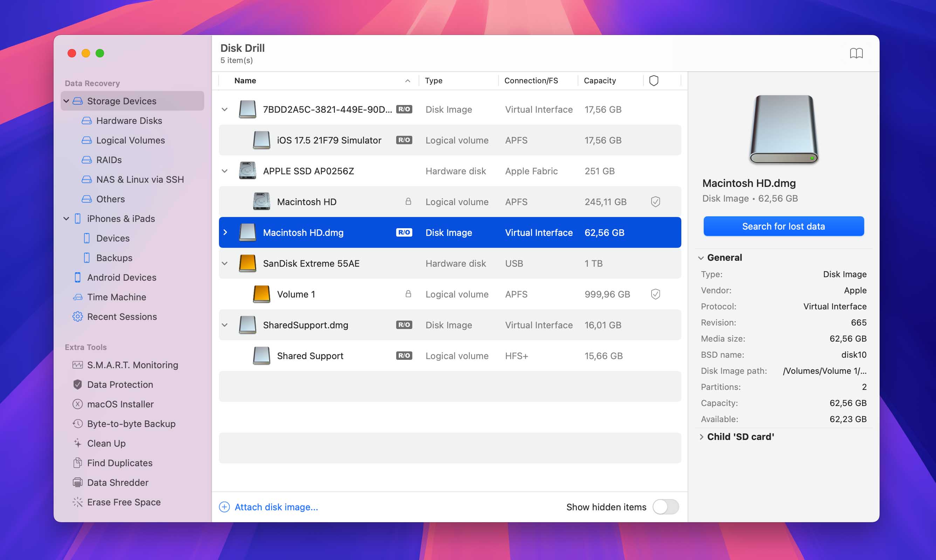Expand the Macintosh HD.dmg row

(x=225, y=232)
